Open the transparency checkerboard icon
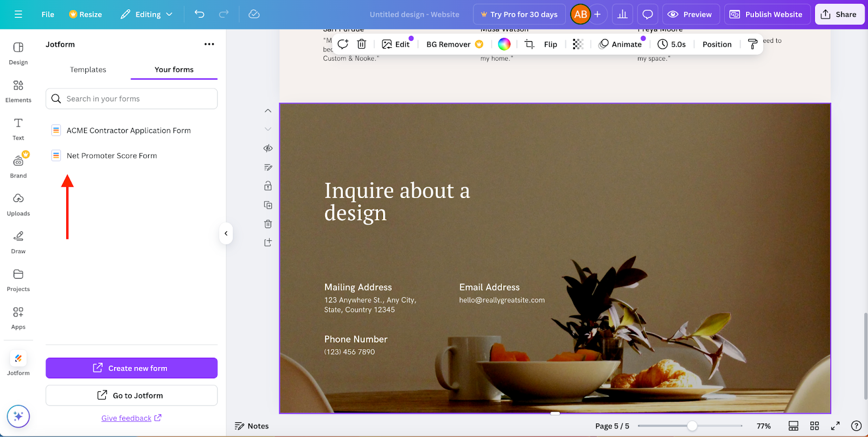Image resolution: width=868 pixels, height=437 pixels. (578, 45)
